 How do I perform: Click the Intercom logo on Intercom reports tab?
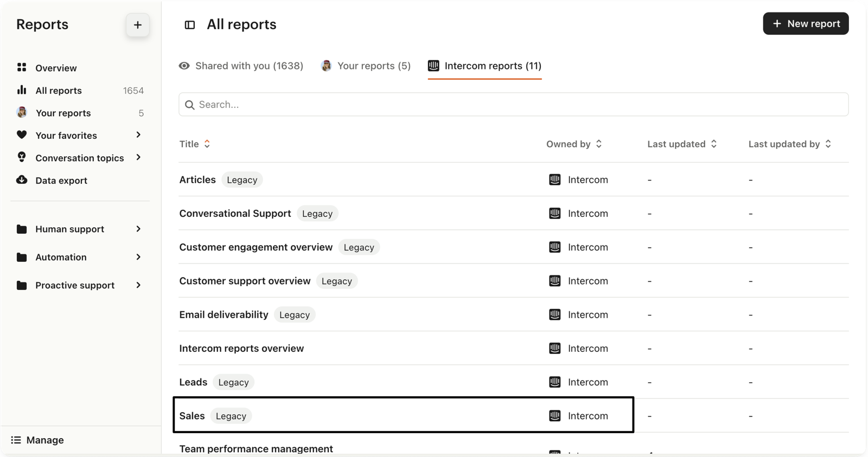(433, 66)
